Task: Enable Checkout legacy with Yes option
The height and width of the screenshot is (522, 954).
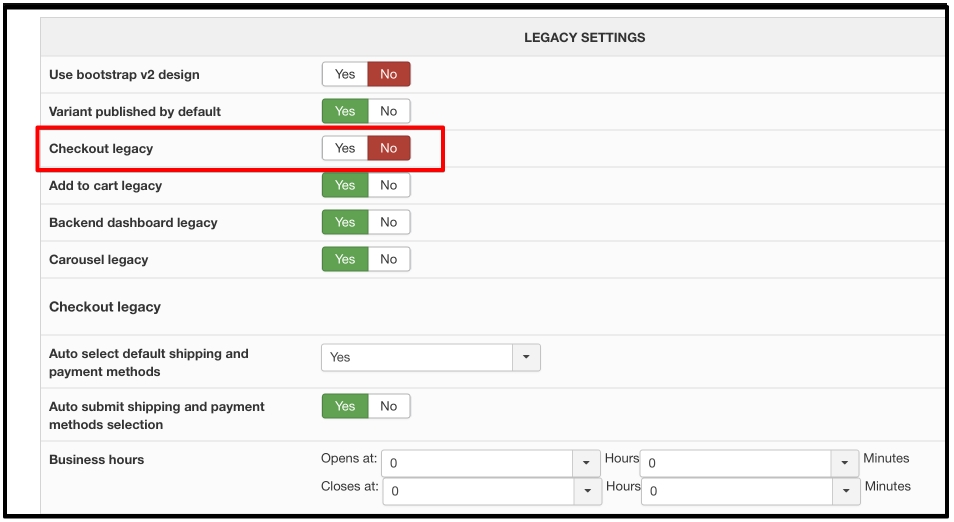Action: coord(345,148)
